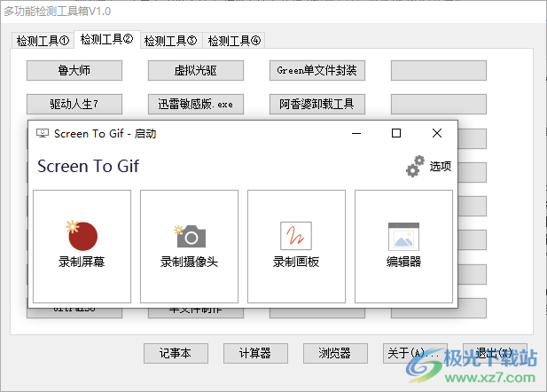The width and height of the screenshot is (547, 392).
Task: Click the empty button beside Green单文件封装
Action: pyautogui.click(x=439, y=71)
